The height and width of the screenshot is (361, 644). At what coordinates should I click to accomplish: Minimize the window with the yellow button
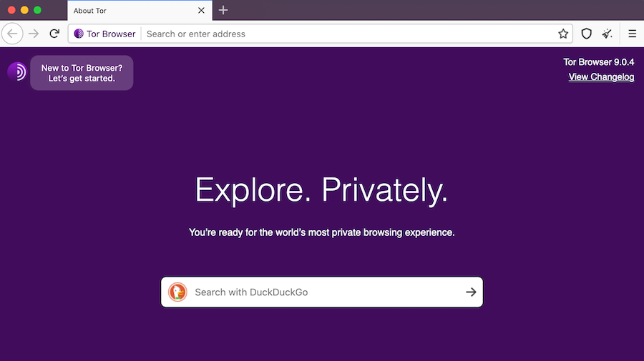[x=24, y=10]
